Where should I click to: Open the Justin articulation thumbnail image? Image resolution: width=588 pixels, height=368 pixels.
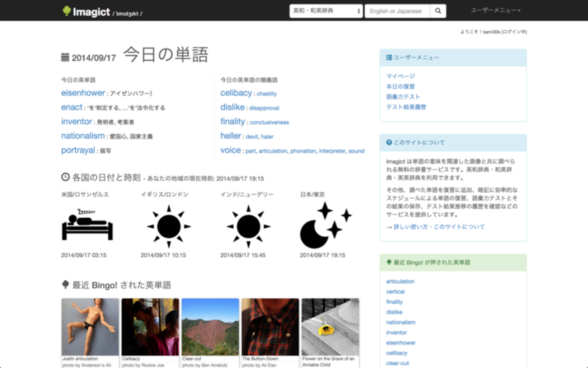pyautogui.click(x=90, y=327)
